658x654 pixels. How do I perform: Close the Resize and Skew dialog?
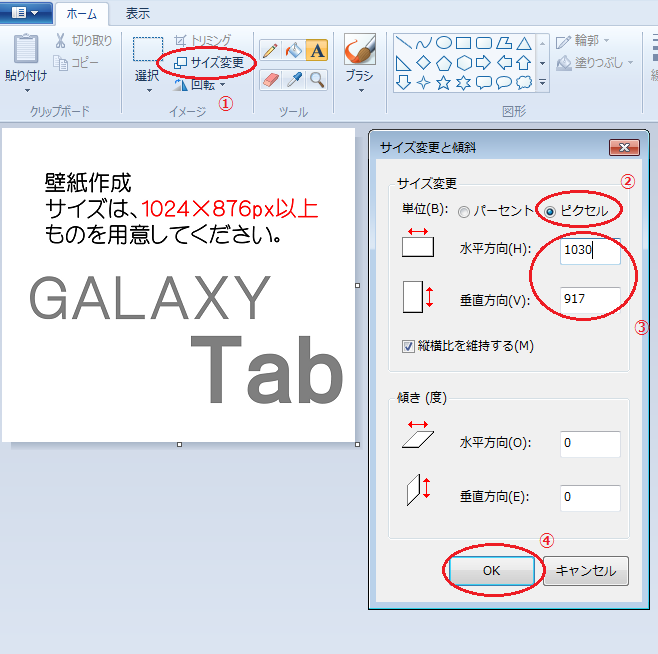click(x=624, y=147)
